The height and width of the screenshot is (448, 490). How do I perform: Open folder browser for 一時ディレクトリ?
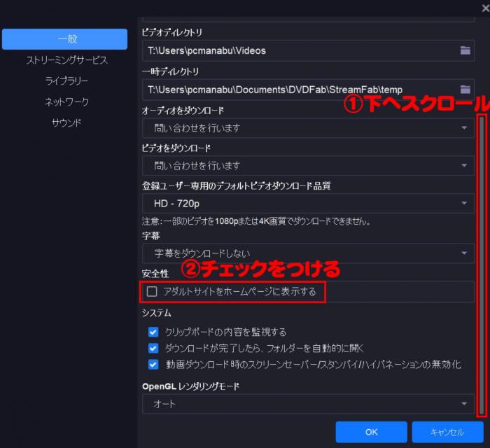tap(465, 90)
